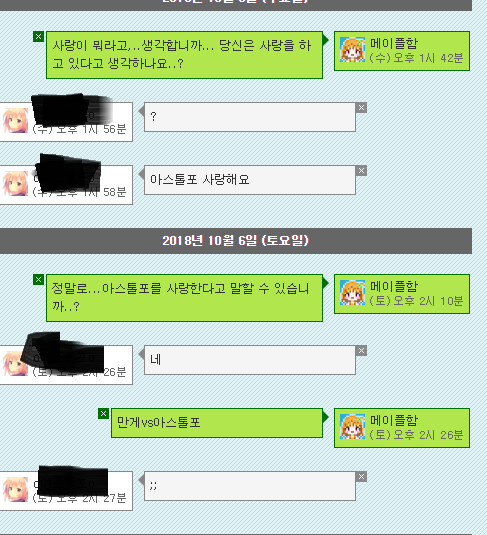Remove the ';;' reply with its X icon
The height and width of the screenshot is (535, 487).
[361, 477]
